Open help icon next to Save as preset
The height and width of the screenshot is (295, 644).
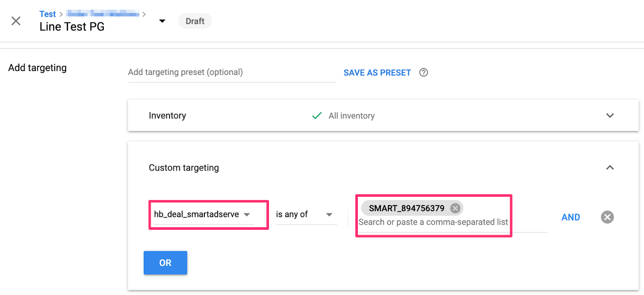(423, 73)
